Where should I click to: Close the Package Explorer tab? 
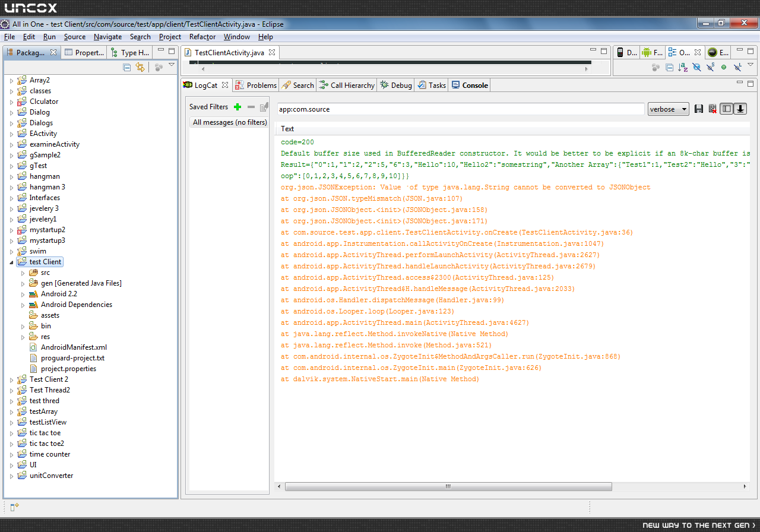[x=53, y=52]
